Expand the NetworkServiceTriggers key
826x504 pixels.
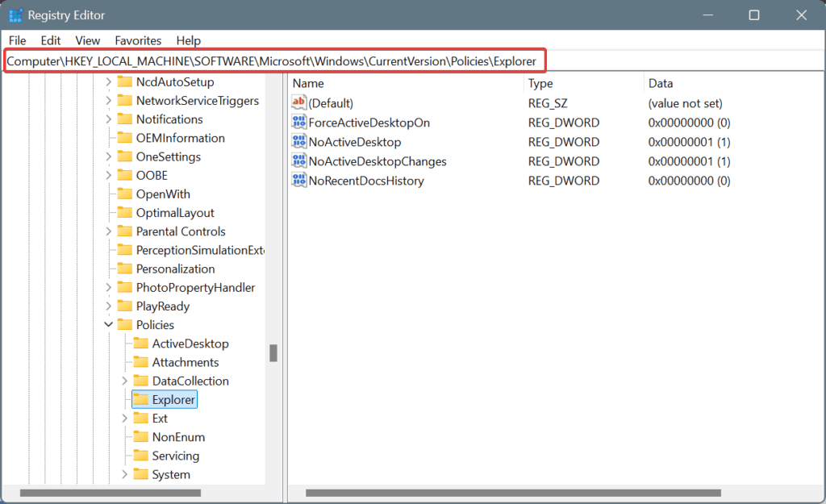(109, 101)
